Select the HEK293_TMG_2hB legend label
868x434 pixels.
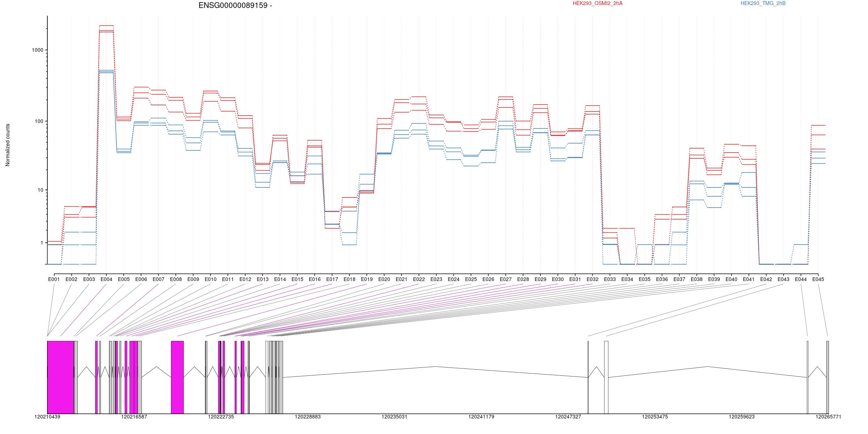coord(763,3)
